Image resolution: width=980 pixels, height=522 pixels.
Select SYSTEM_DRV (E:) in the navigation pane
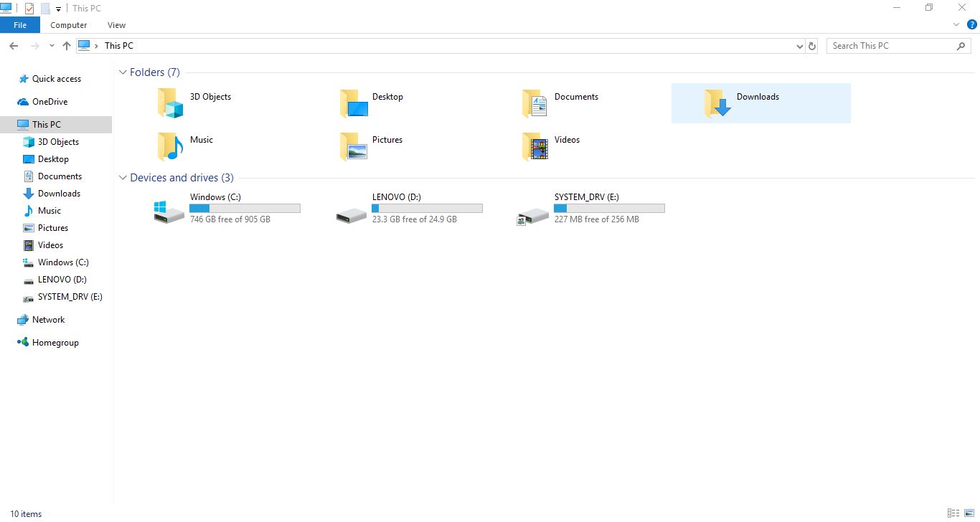[70, 297]
